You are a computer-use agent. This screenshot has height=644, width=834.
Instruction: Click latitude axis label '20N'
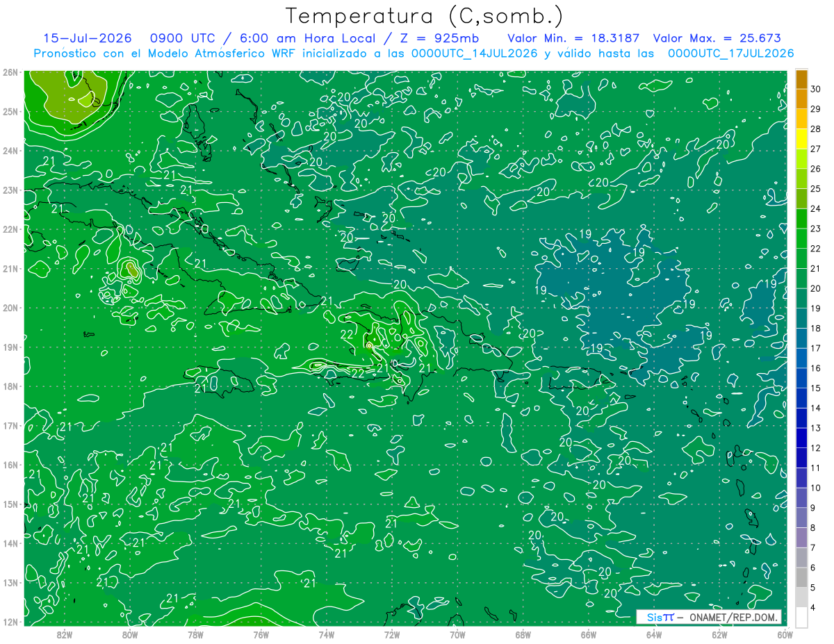pos(10,308)
